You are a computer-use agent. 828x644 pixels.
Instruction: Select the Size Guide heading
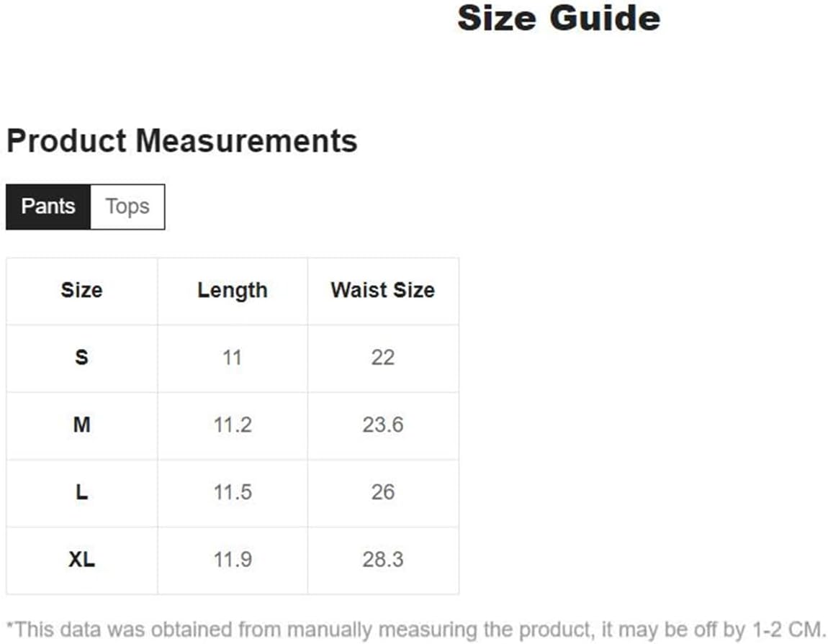(559, 19)
